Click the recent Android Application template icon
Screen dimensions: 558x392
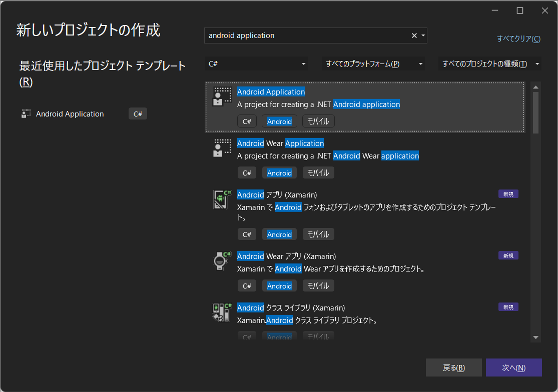(x=26, y=113)
